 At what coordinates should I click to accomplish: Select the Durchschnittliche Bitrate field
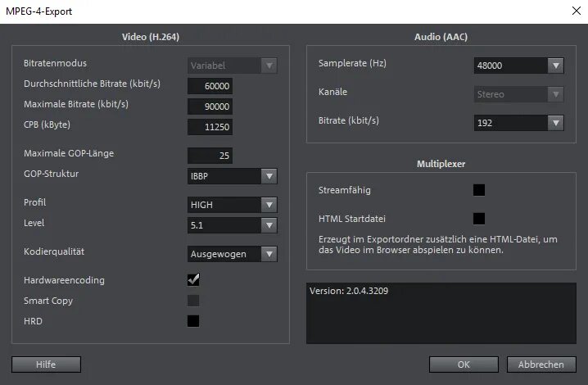pos(210,86)
